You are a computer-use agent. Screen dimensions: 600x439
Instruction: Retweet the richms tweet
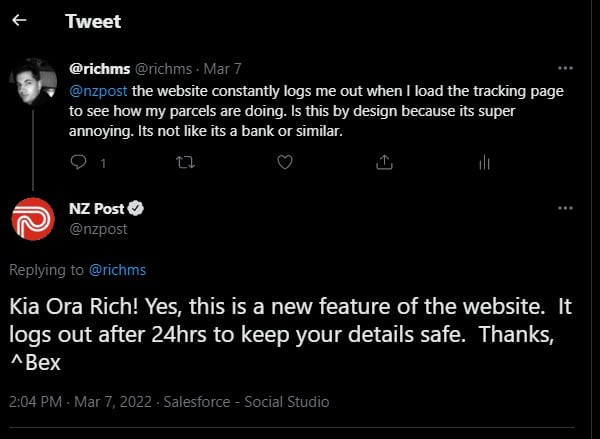click(x=184, y=161)
